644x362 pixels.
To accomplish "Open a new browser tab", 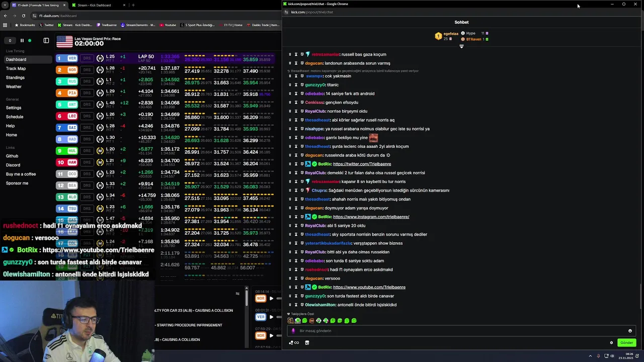I will 133,5.
